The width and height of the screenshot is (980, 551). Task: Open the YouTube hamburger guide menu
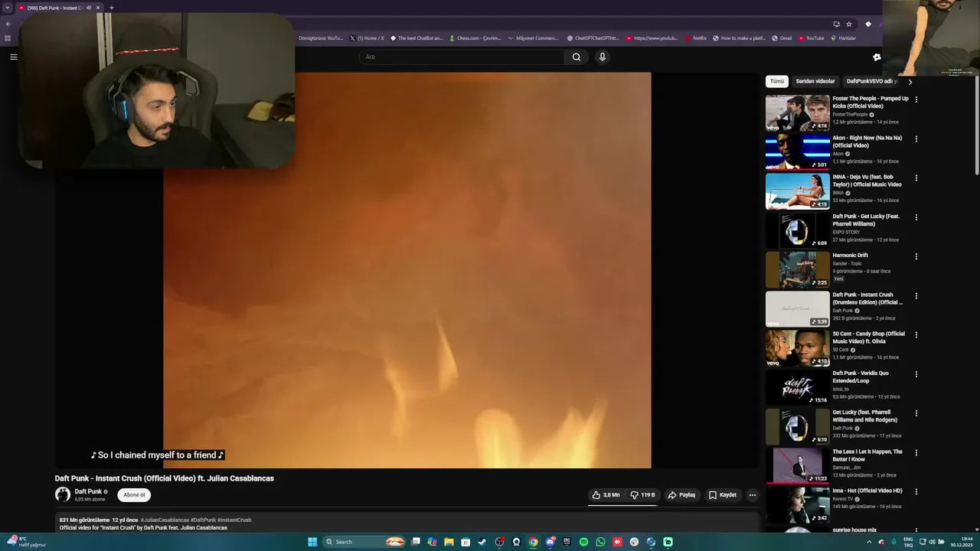tap(13, 57)
